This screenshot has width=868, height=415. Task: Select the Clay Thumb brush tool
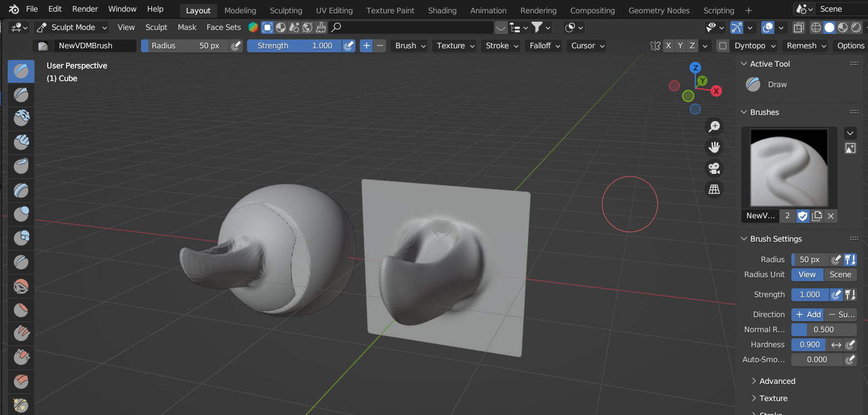tap(21, 166)
